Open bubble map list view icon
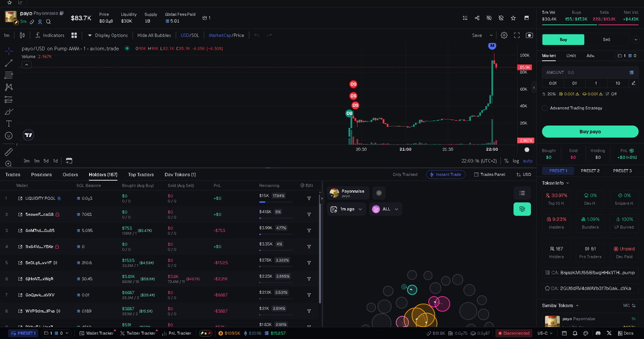Viewport: 644px width, 339px height. click(x=522, y=192)
